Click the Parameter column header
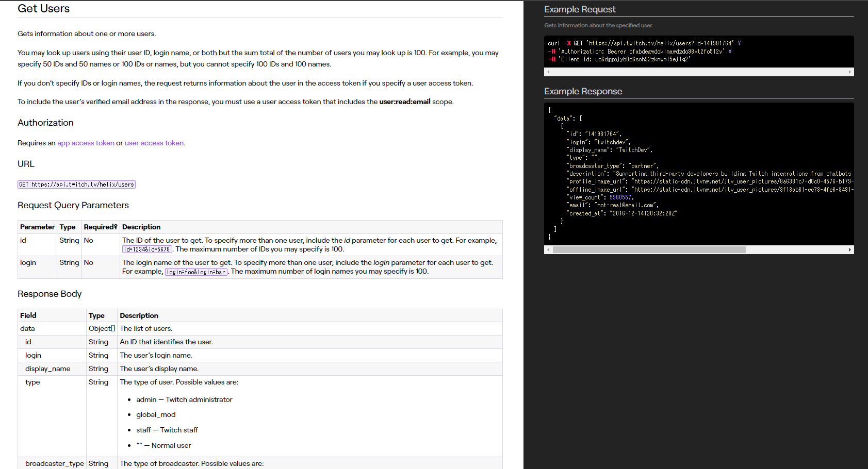 [x=37, y=227]
